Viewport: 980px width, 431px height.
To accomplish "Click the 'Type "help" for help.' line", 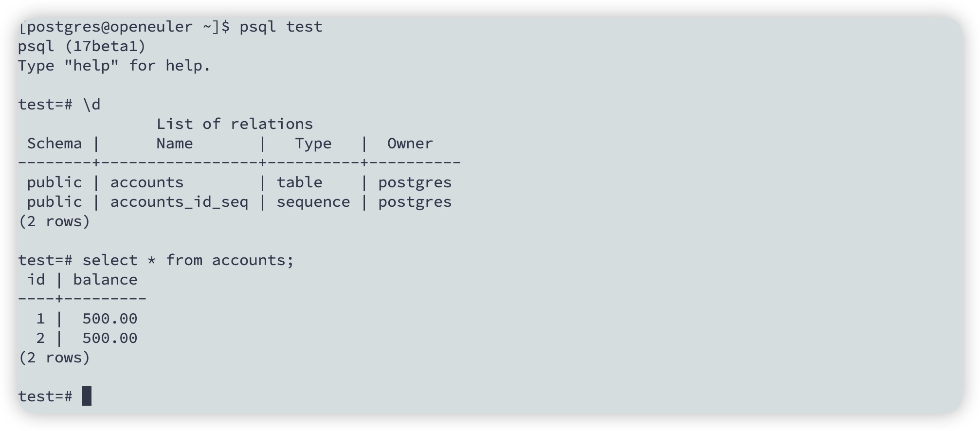I will pos(114,66).
